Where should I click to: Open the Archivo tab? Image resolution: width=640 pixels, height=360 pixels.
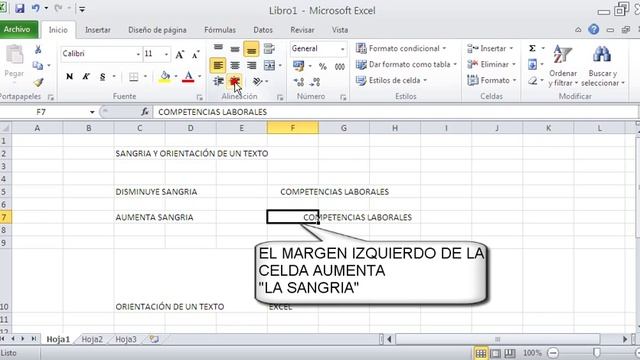pyautogui.click(x=17, y=29)
